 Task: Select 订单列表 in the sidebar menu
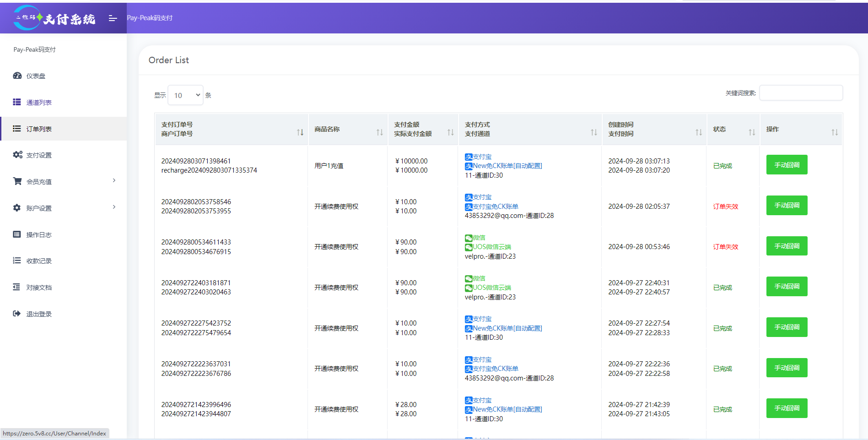click(39, 129)
